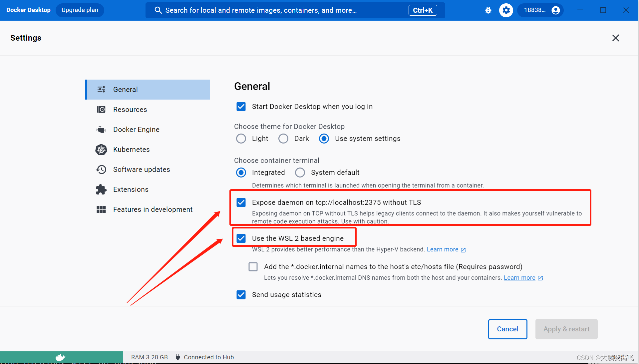
Task: Uncheck Expose daemon on tcp://localhost:2375 without TLS
Action: 241,202
